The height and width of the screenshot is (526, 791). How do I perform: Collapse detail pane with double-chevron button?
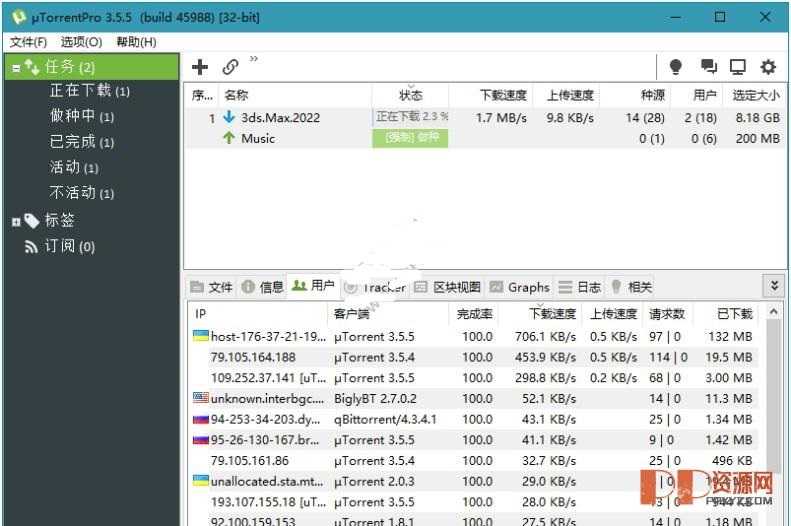click(x=774, y=286)
